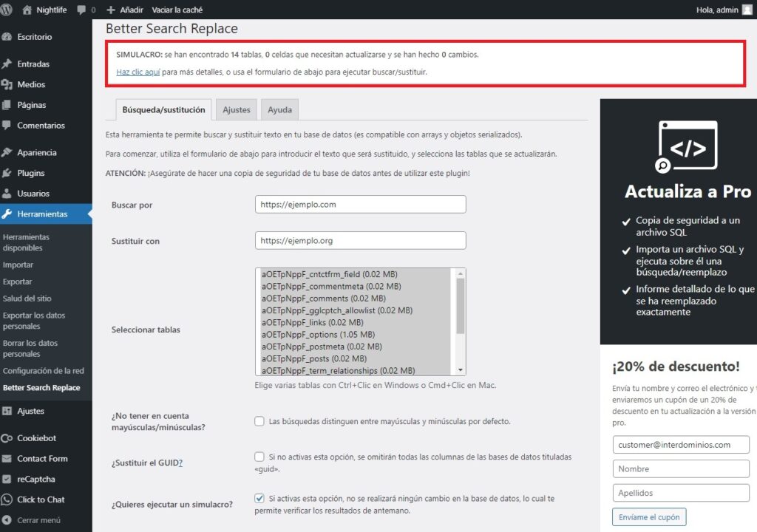This screenshot has height=532, width=757.
Task: Click the Buscar por input field
Action: coord(360,204)
